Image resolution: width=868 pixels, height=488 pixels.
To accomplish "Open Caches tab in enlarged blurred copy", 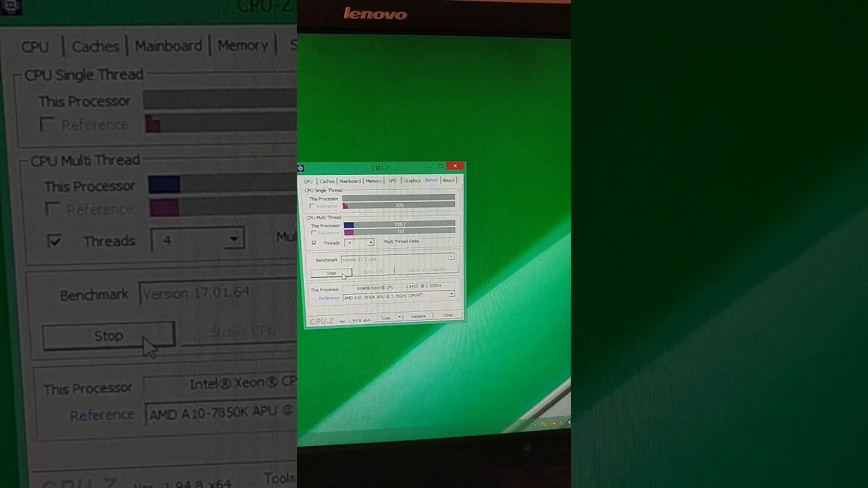I will coord(95,46).
